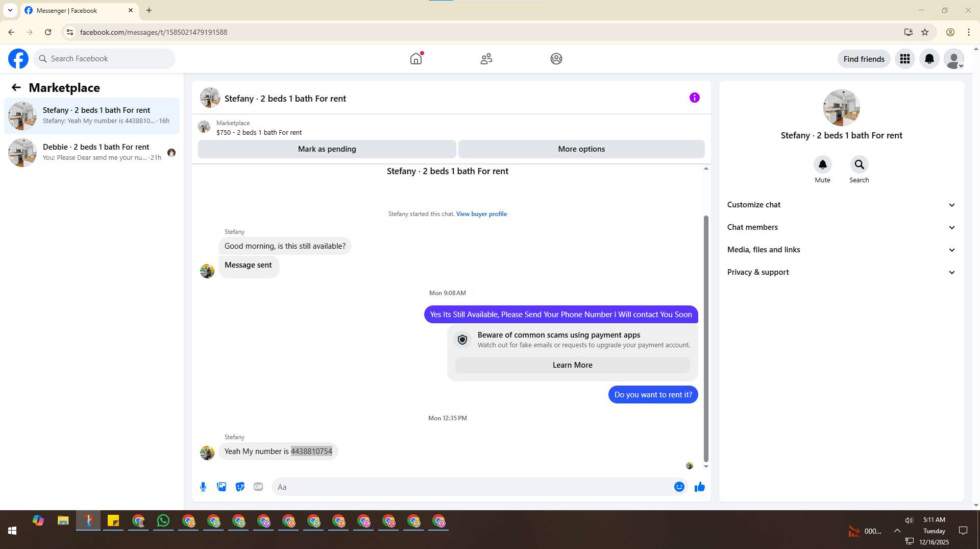Mute this conversation with the bell

click(x=822, y=164)
